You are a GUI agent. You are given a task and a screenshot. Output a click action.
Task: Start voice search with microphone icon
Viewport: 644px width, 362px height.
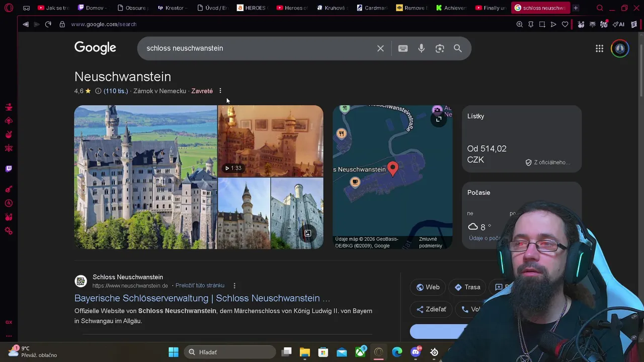click(x=421, y=48)
